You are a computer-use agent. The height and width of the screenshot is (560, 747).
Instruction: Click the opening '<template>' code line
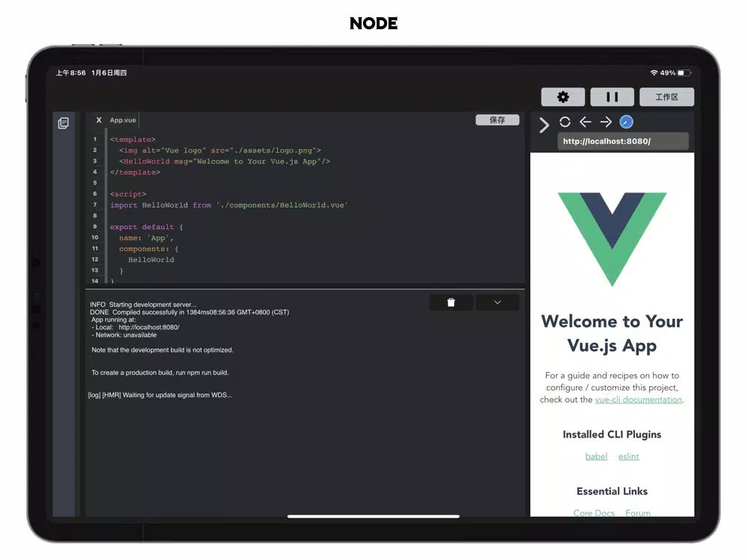click(133, 140)
